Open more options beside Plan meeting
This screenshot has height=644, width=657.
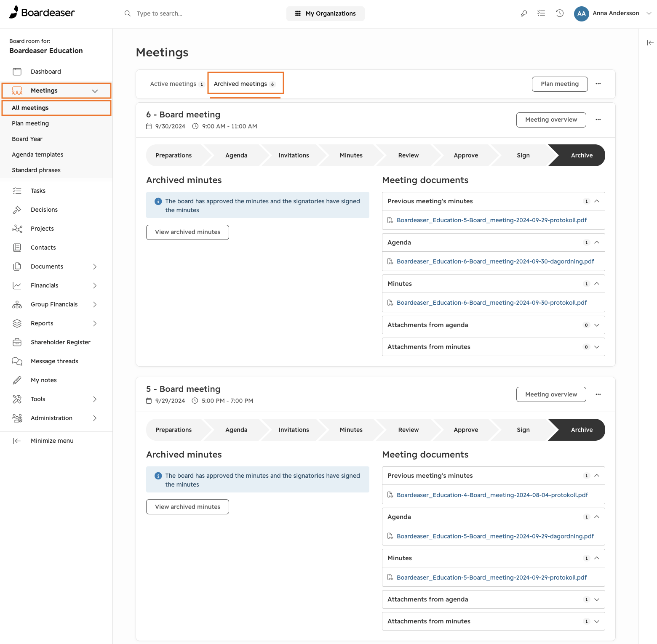(598, 84)
